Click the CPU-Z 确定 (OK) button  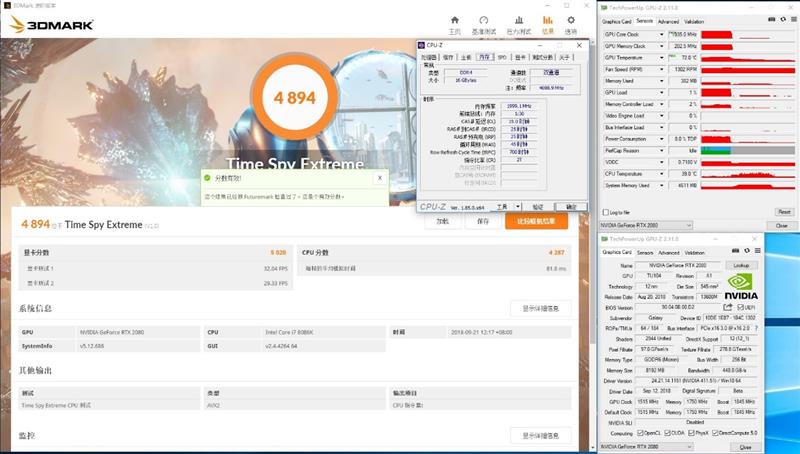(x=571, y=207)
